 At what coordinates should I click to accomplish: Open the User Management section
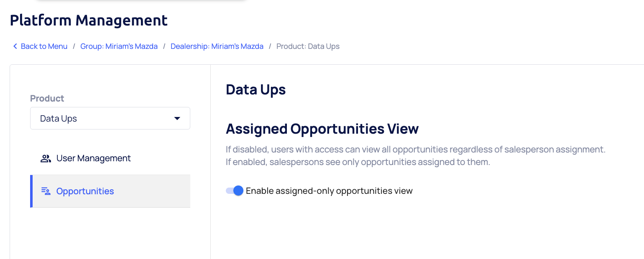93,158
